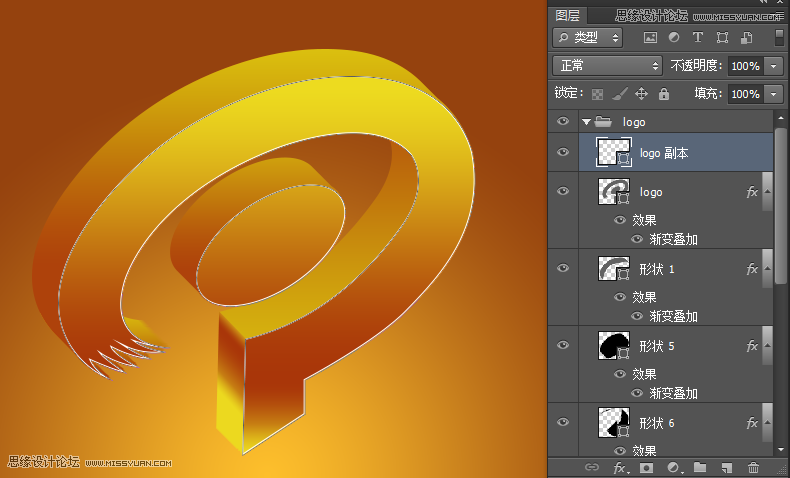The width and height of the screenshot is (790, 478).
Task: Open the 类型 filter type dropdown
Action: 588,38
